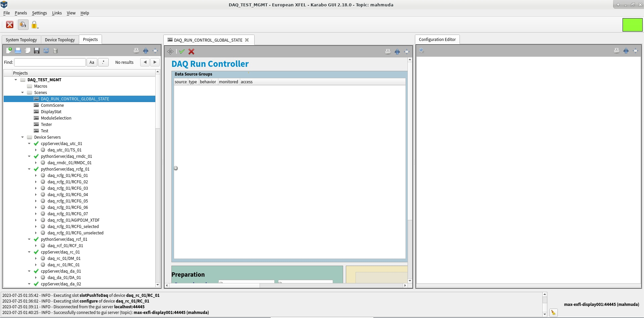Click the search icon in Configuration Editor

coord(422,50)
